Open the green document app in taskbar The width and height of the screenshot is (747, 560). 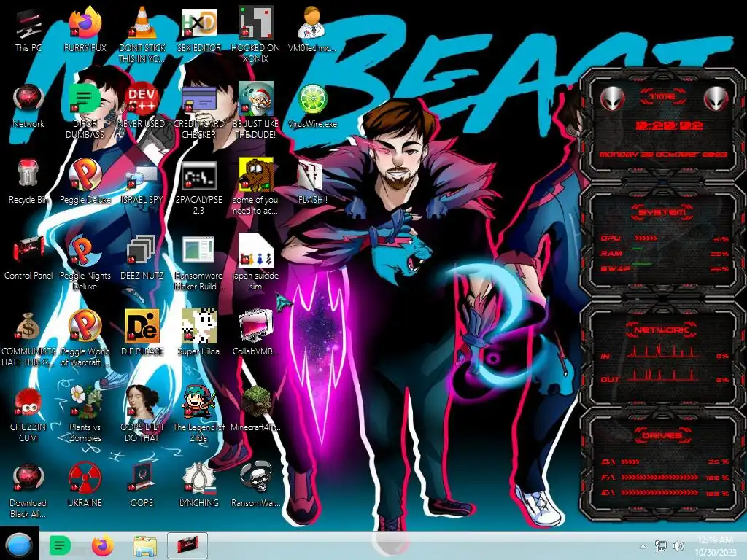click(x=60, y=545)
